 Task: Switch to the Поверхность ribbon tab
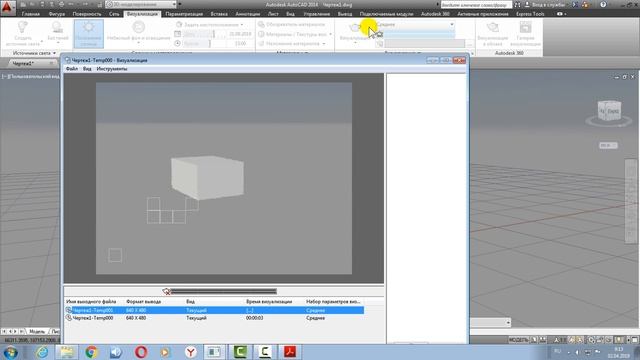click(x=87, y=14)
